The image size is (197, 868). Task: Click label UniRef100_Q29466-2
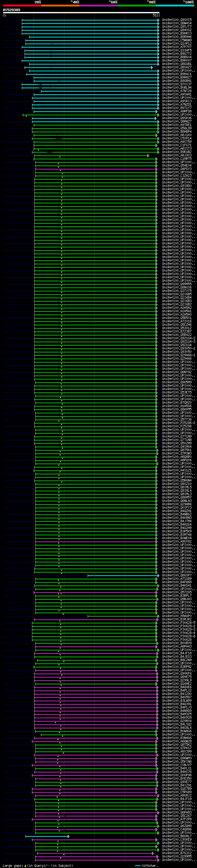pyautogui.click(x=179, y=355)
